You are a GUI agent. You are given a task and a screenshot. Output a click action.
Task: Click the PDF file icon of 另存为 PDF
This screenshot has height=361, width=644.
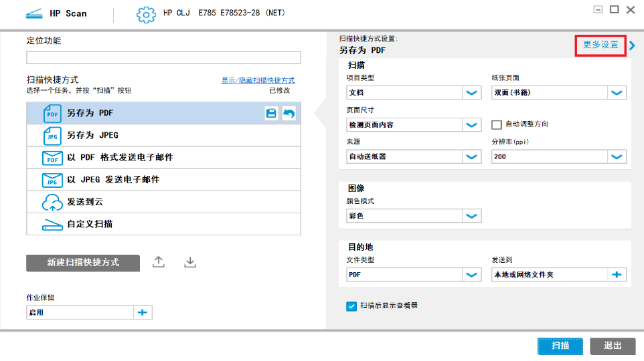point(52,114)
